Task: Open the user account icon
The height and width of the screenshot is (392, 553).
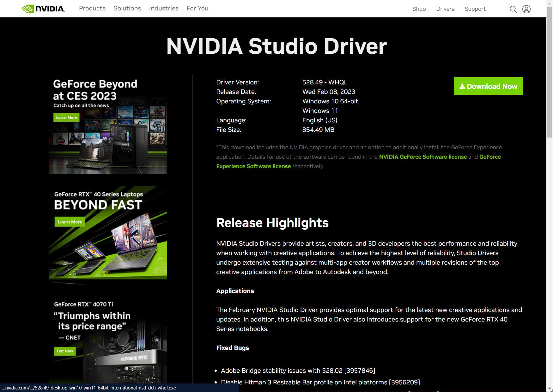Action: [526, 9]
